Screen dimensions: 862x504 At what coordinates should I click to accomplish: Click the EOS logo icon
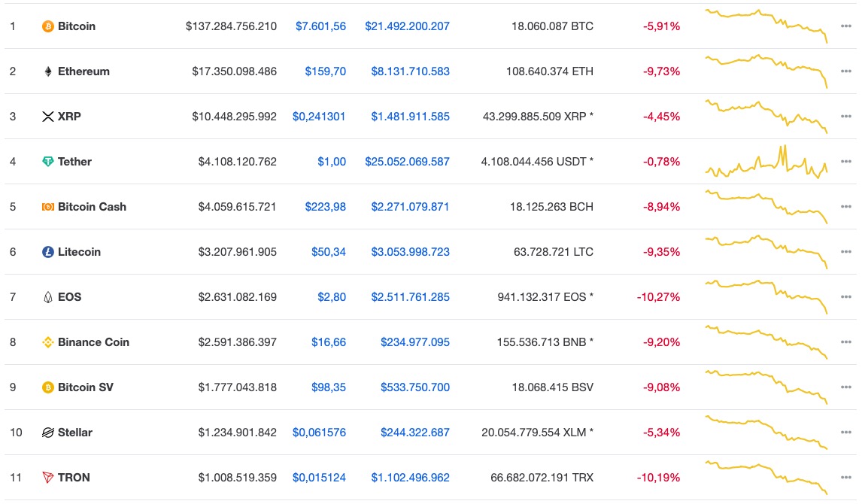coord(48,297)
